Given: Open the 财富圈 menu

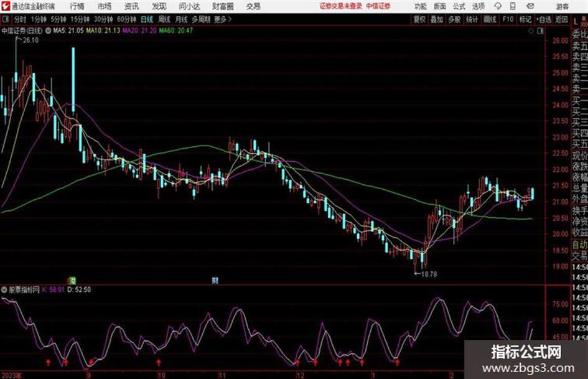Looking at the screenshot, I should [223, 6].
